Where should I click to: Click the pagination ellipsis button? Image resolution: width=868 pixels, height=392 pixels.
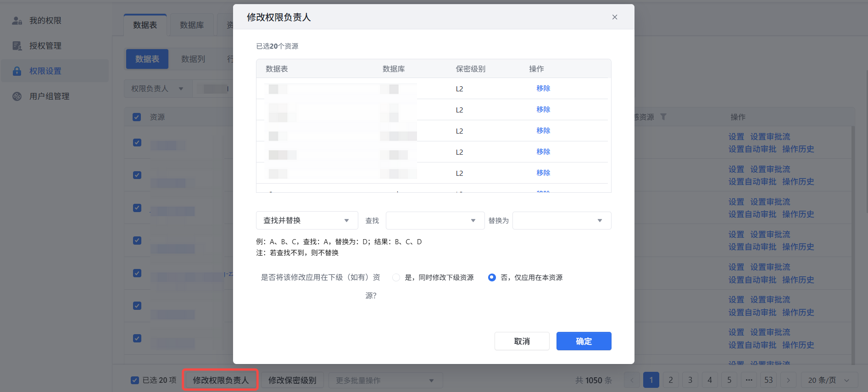point(749,380)
